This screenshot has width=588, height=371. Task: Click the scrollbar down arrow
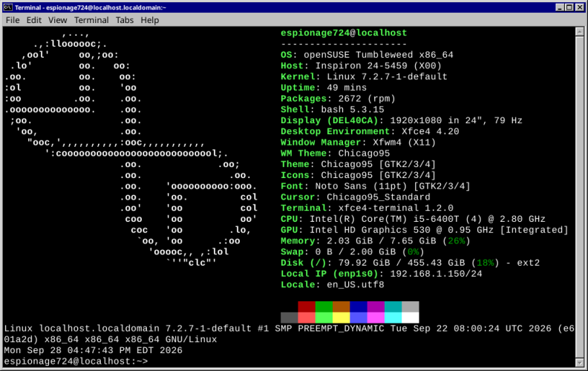tap(579, 363)
